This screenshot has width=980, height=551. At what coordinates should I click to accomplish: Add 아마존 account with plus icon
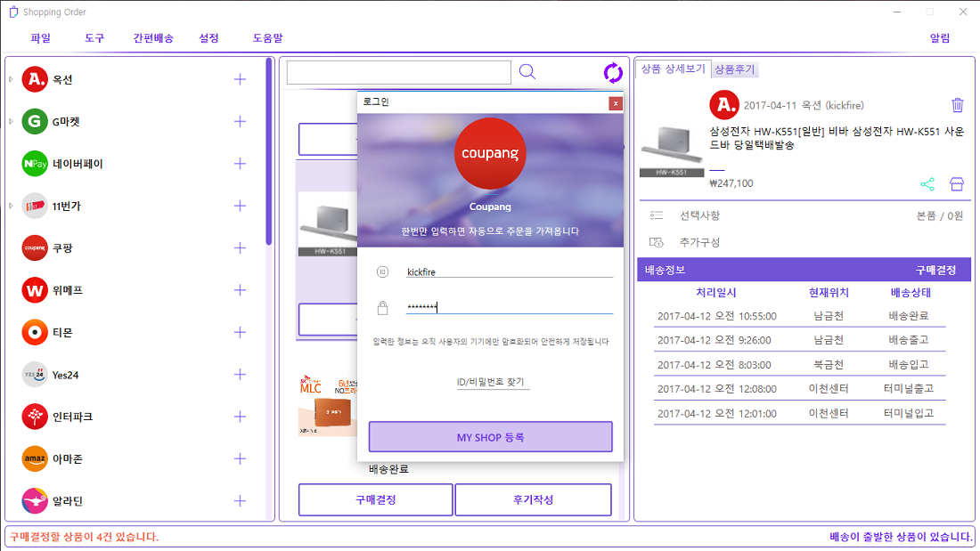(240, 458)
